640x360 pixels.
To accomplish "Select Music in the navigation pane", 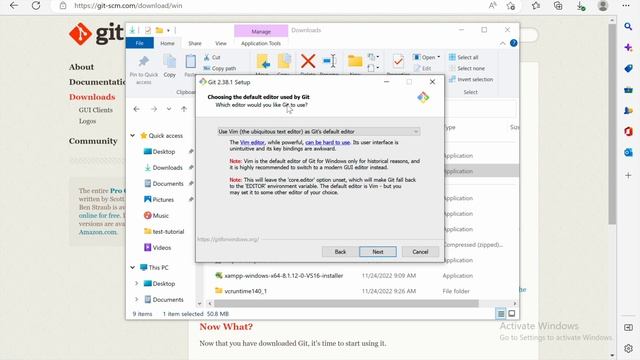I will pos(160,216).
